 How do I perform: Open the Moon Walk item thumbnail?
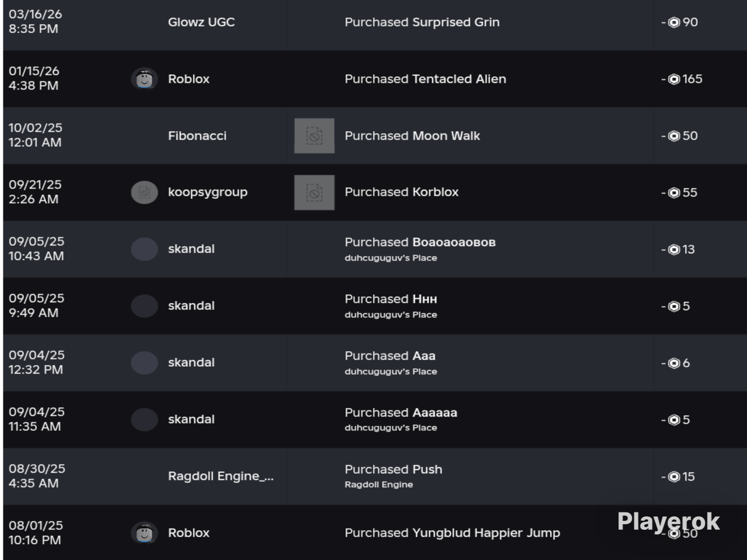(314, 136)
